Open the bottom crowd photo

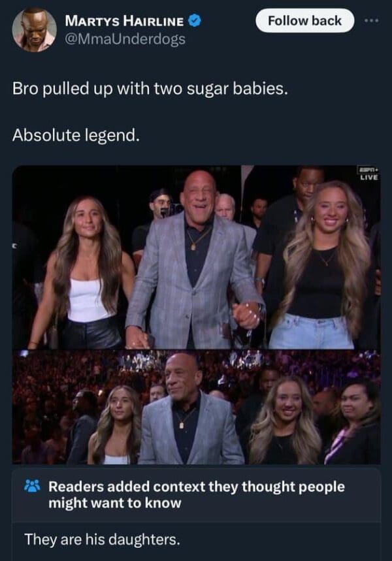pos(196,407)
